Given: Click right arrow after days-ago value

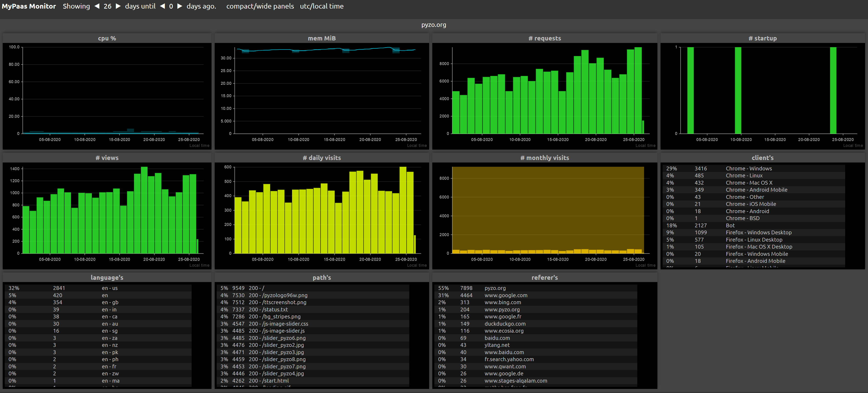Looking at the screenshot, I should coord(180,6).
